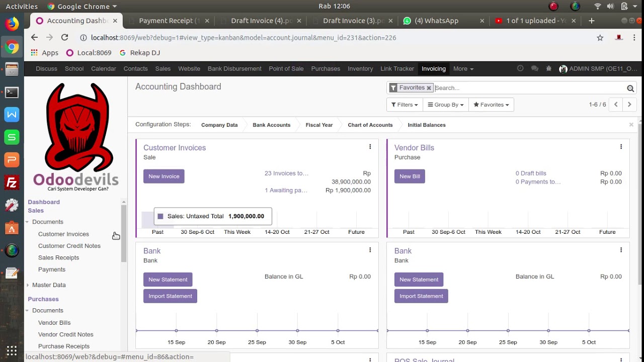Launch FileZilla from the dock
Screen dimensions: 644x362
pyautogui.click(x=12, y=183)
